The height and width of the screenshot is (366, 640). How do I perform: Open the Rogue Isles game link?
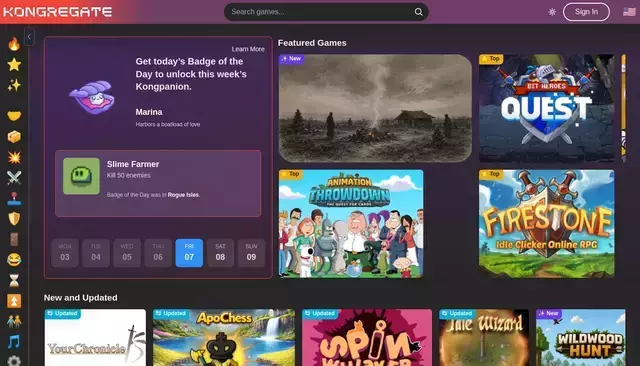[x=183, y=195]
